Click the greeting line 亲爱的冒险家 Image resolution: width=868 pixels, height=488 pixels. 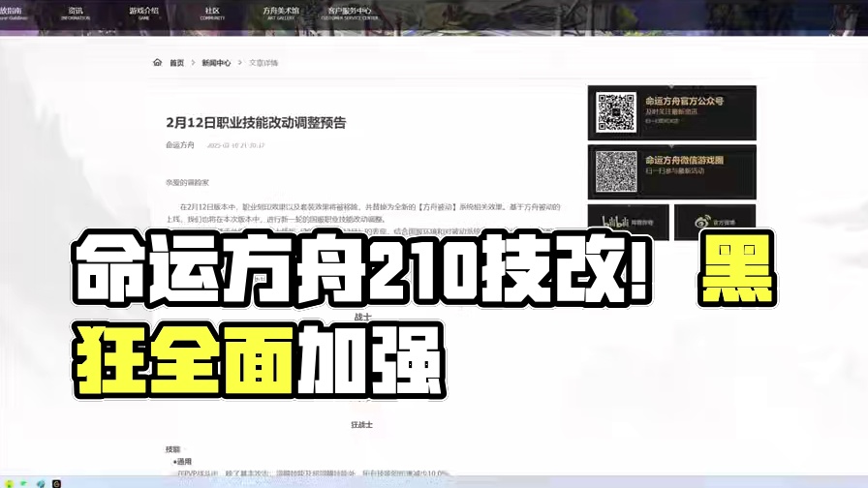click(188, 183)
